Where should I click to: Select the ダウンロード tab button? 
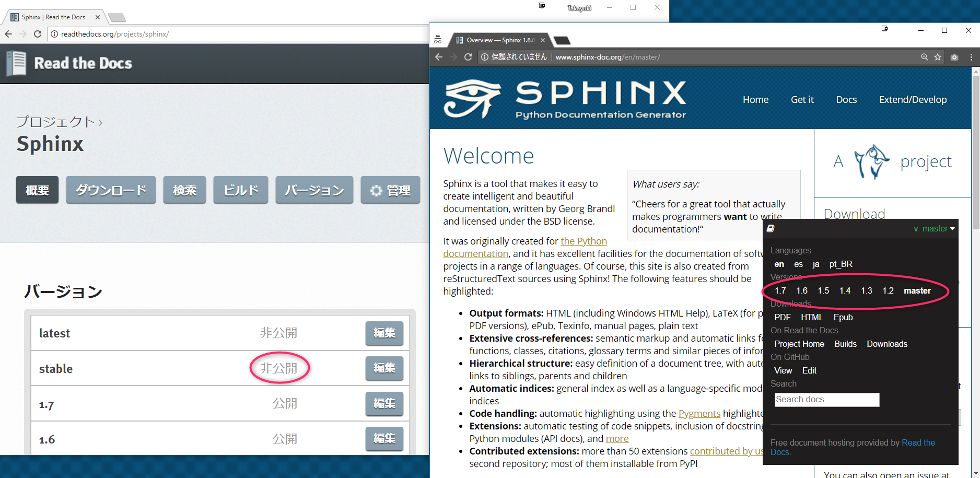(111, 190)
